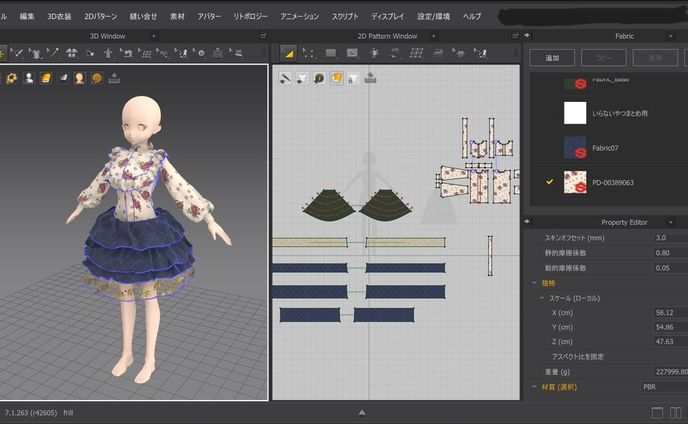The image size is (688, 424).
Task: Pick the line-with-pointer tool in the 3D toolbar
Action: click(53, 53)
